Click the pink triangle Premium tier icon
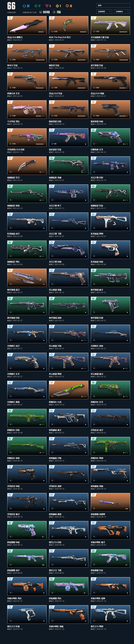This screenshot has height=644, width=134. [x=47, y=6]
